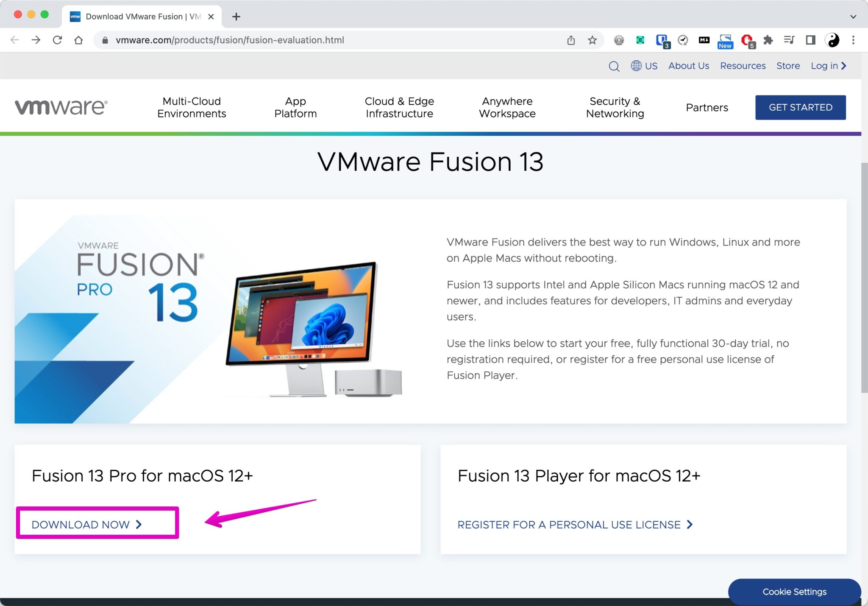Viewport: 868px width, 606px height.
Task: Click inside the address bar
Action: point(297,40)
